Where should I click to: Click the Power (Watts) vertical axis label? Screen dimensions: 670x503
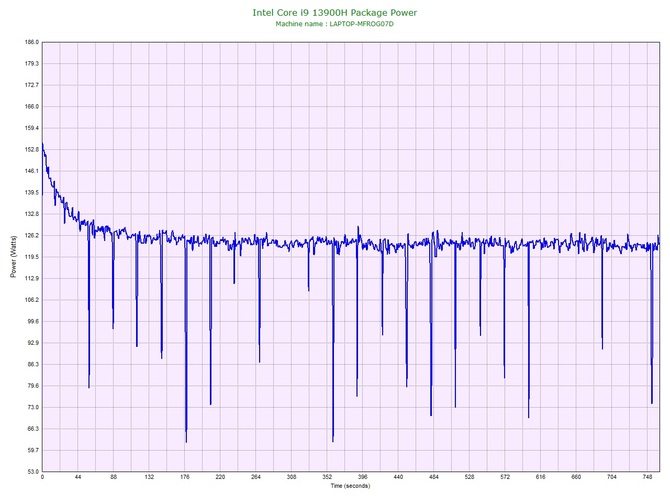pos(13,257)
